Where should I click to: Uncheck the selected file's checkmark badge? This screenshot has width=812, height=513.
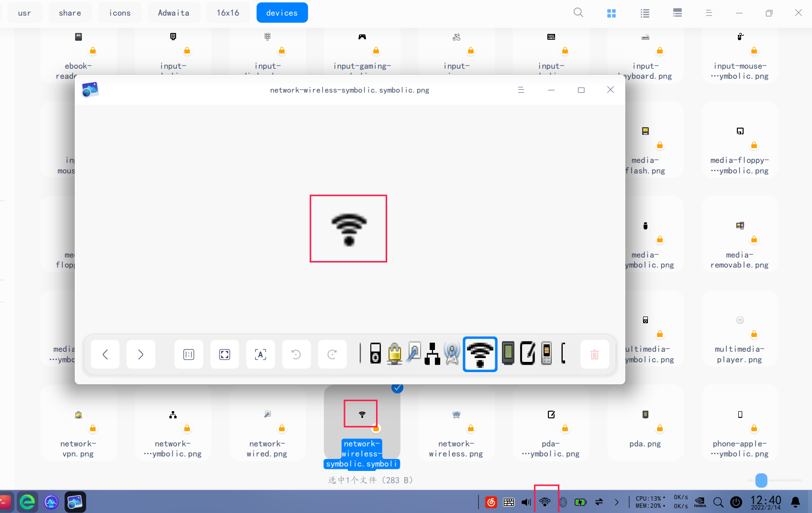[397, 387]
